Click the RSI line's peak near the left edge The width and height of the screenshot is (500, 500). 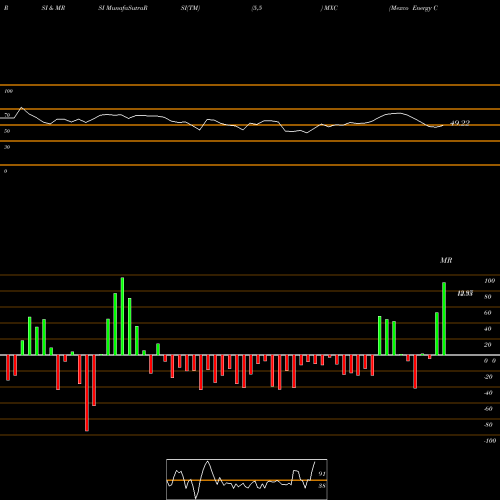click(x=22, y=108)
